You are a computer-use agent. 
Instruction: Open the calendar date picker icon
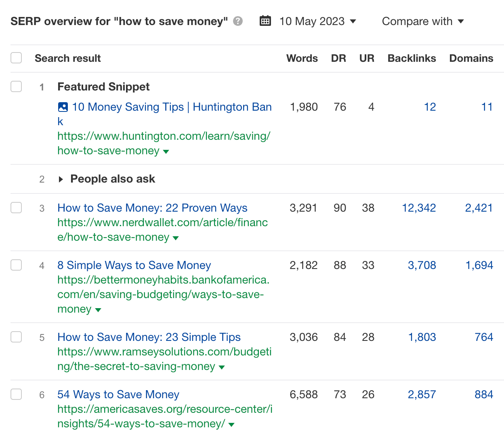tap(265, 21)
